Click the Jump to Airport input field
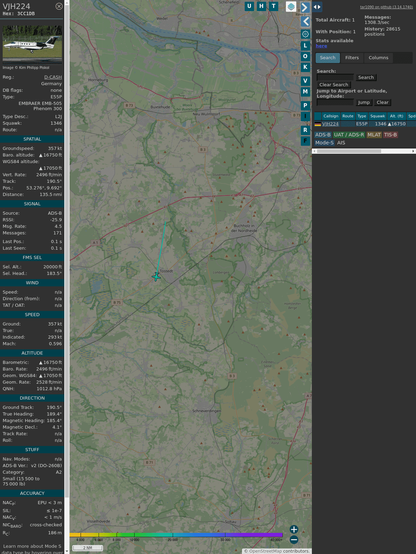This screenshot has width=416, height=554. coord(335,102)
